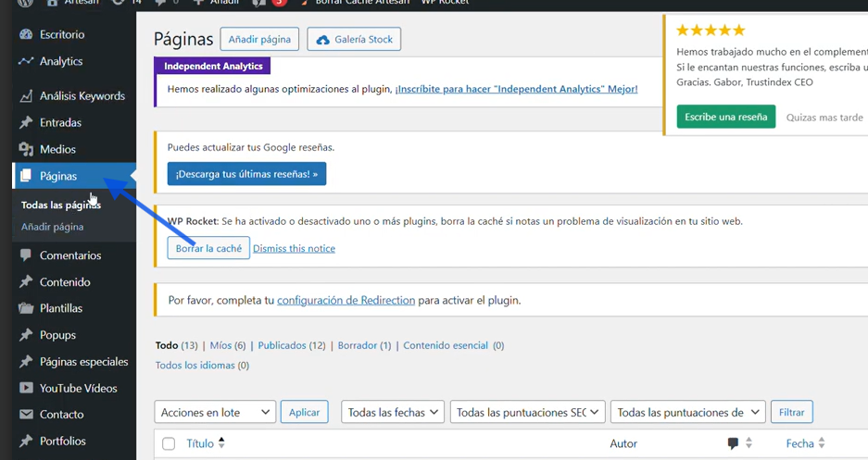Sort pages by the Fecha column header

[800, 443]
